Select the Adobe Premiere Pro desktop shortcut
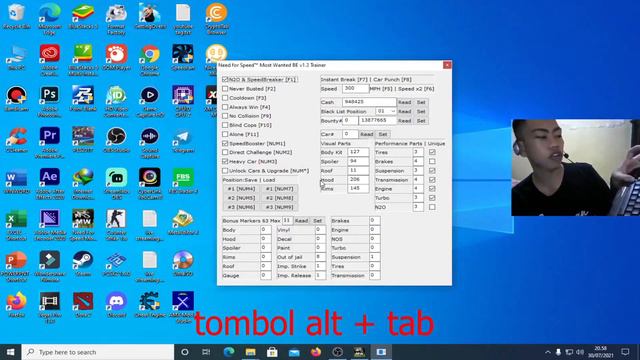The image size is (640, 360). [x=49, y=142]
